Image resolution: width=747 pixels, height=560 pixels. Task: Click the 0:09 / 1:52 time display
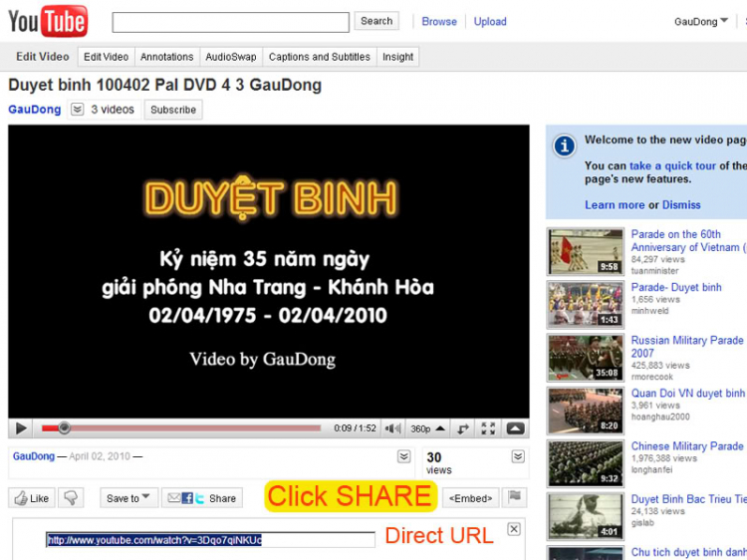[355, 428]
